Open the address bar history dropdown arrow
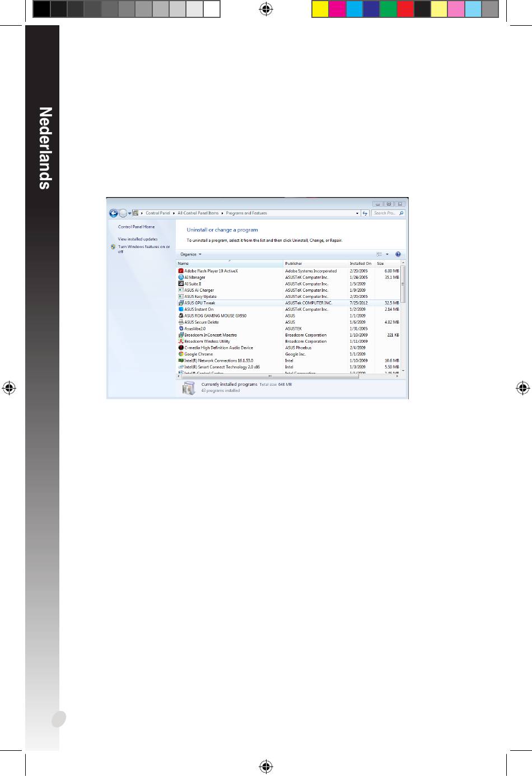 [357, 213]
